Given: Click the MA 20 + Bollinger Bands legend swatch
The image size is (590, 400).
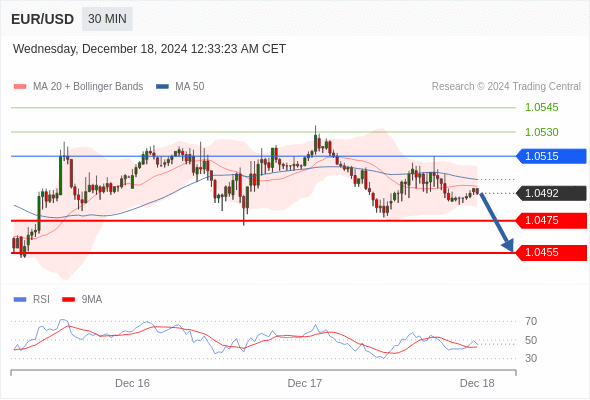Looking at the screenshot, I should [x=20, y=87].
